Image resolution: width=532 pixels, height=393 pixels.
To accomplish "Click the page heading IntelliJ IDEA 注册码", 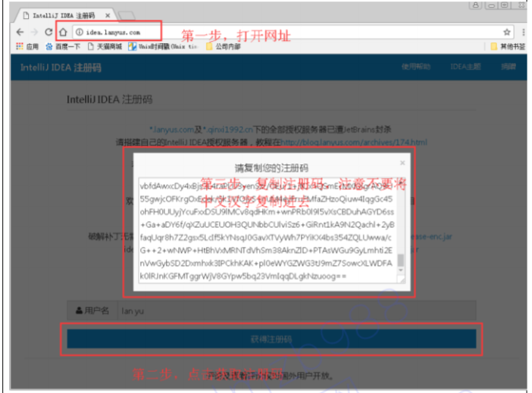I will tap(110, 100).
